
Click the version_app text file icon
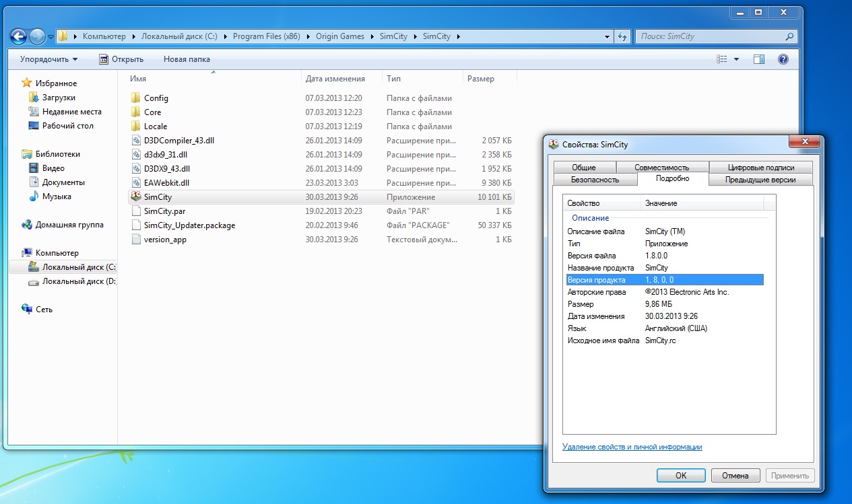point(135,239)
